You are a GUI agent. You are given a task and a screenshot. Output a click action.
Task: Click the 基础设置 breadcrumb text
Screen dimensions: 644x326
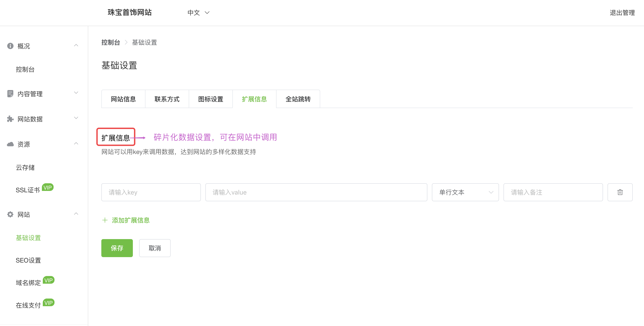(x=145, y=43)
